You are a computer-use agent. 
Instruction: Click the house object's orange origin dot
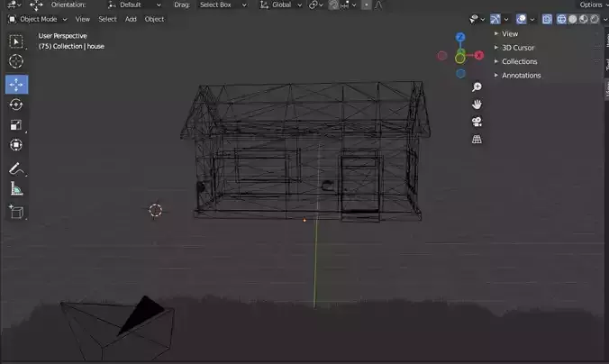coord(304,220)
